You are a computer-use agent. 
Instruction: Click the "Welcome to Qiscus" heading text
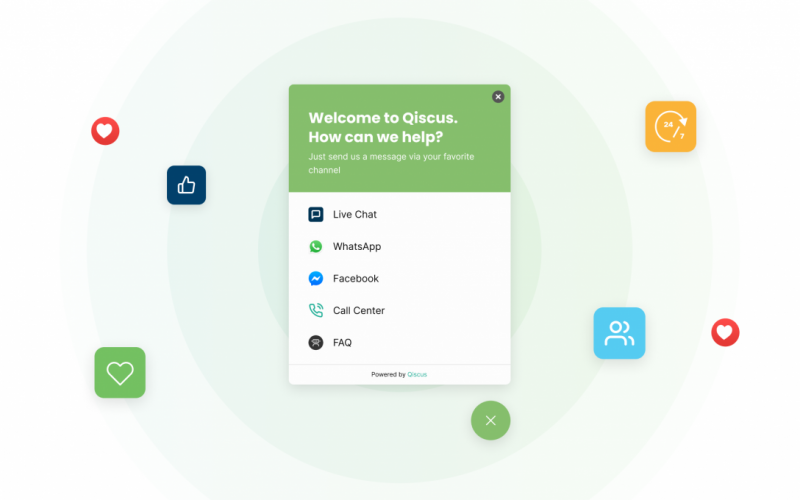[383, 118]
